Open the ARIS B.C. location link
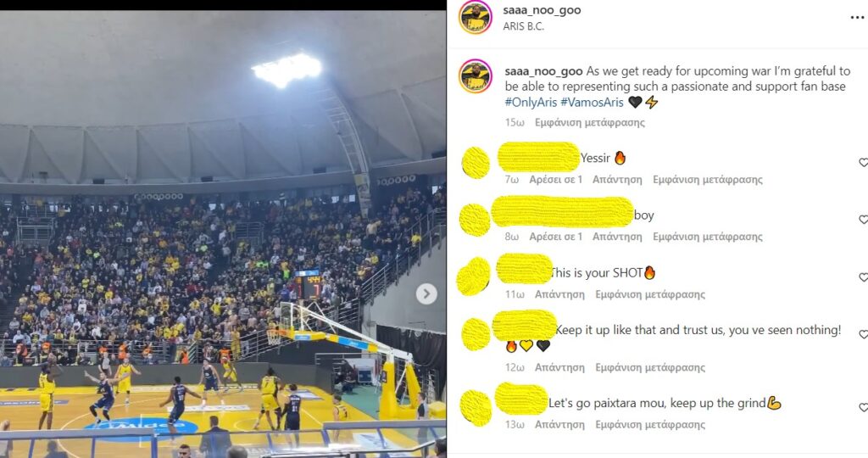 (x=523, y=26)
